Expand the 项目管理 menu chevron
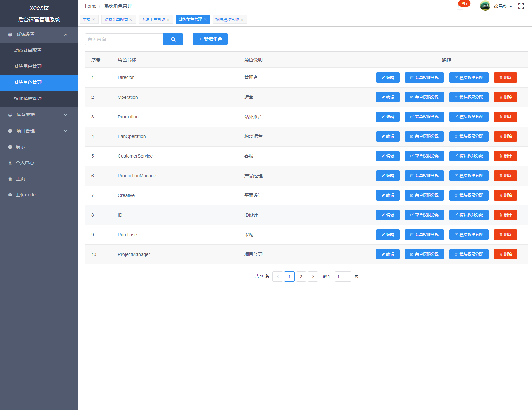This screenshot has width=532, height=410. tap(66, 131)
